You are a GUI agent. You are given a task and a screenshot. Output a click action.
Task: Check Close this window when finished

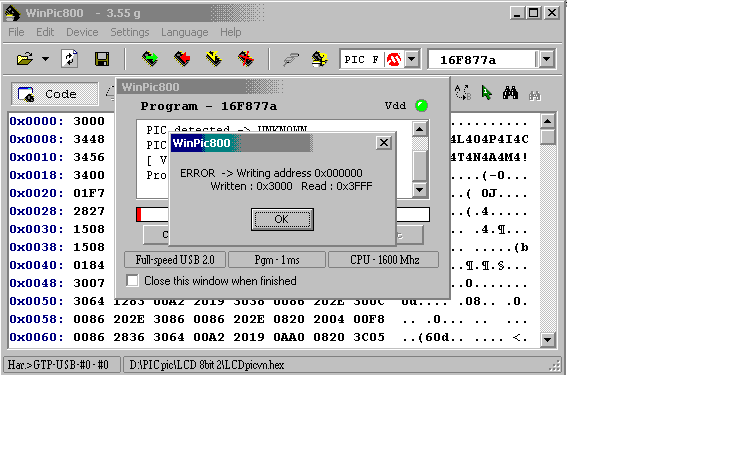132,281
